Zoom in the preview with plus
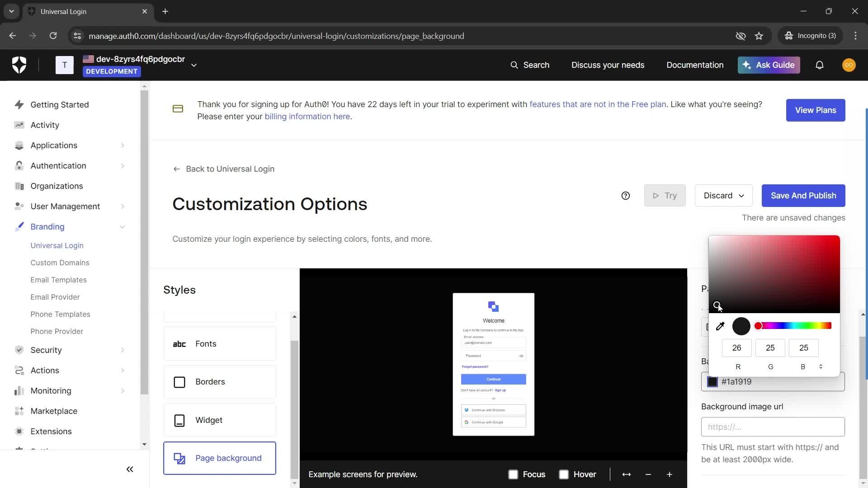The image size is (868, 488). [x=670, y=474]
